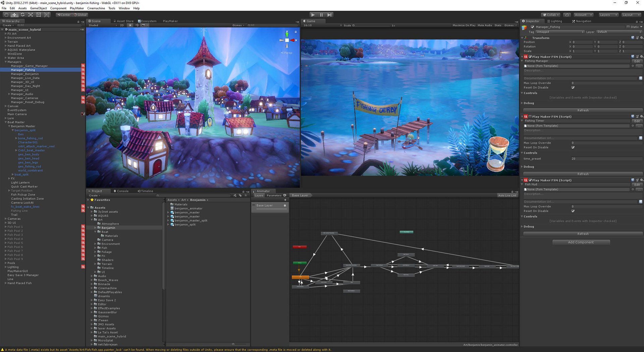Open the Collab dropdown
Screen dimensions: 644x352
point(551,15)
